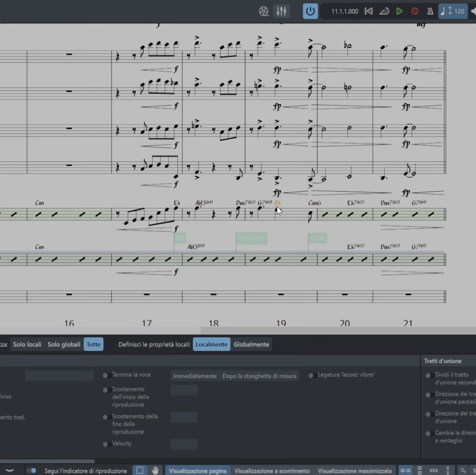Switch to 'Visualizzazione a scorrimento' view

272,471
